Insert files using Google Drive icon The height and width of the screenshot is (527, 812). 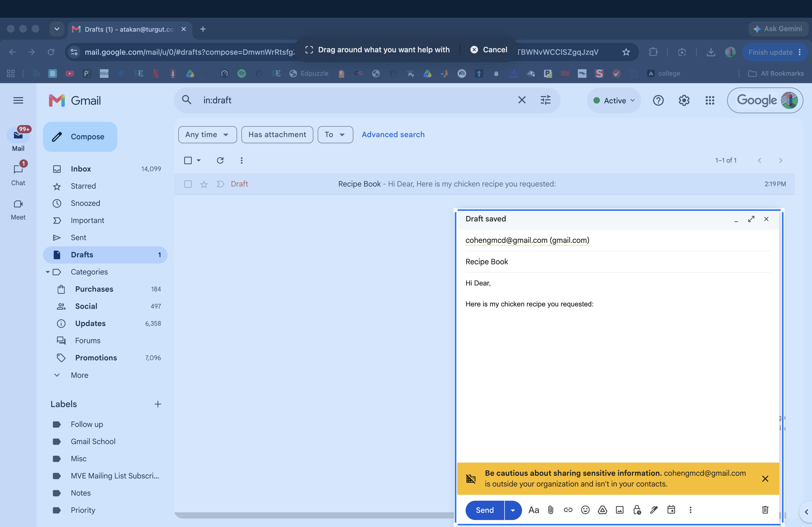tap(603, 510)
